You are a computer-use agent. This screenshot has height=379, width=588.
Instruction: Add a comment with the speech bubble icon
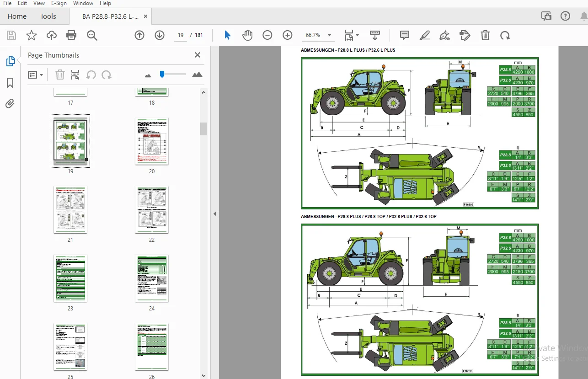(405, 35)
